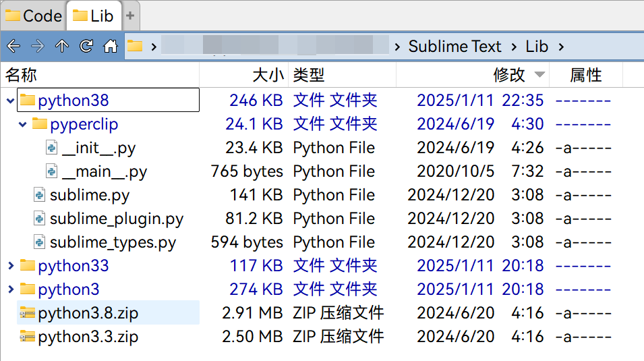Viewport: 644px width, 361px height.
Task: Click the sort arrow in 修改 column
Action: 539,75
